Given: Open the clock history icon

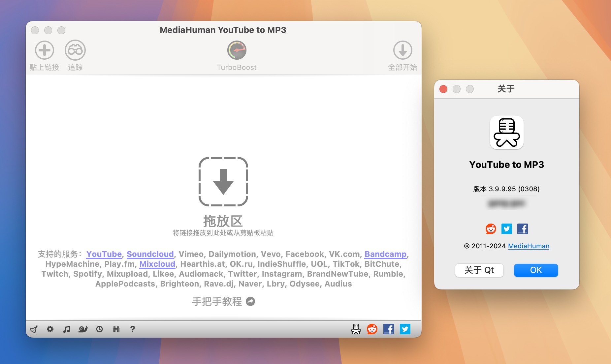Looking at the screenshot, I should (x=100, y=329).
